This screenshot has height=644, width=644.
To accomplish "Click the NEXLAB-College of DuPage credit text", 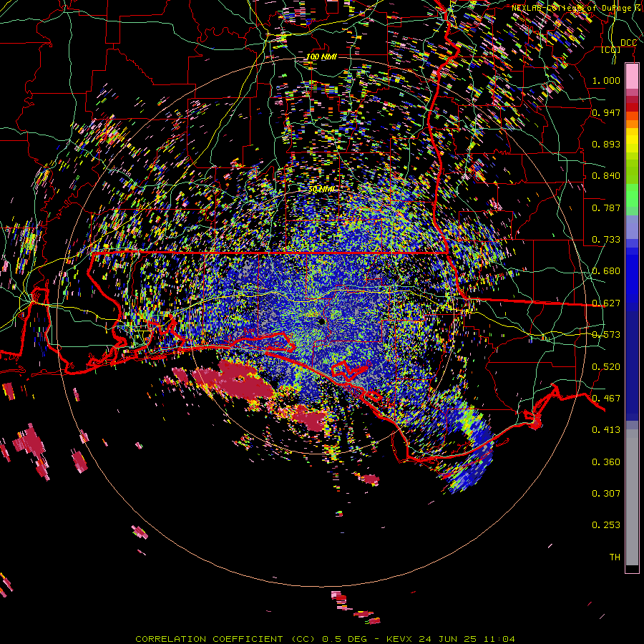I will (x=576, y=8).
